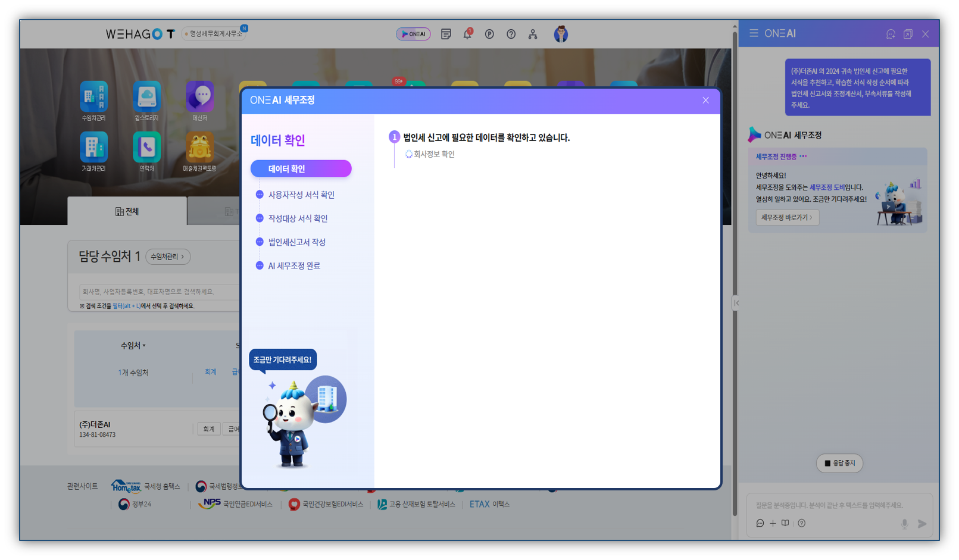
Task: Click the 세무조정 바로가기 button
Action: tap(787, 217)
